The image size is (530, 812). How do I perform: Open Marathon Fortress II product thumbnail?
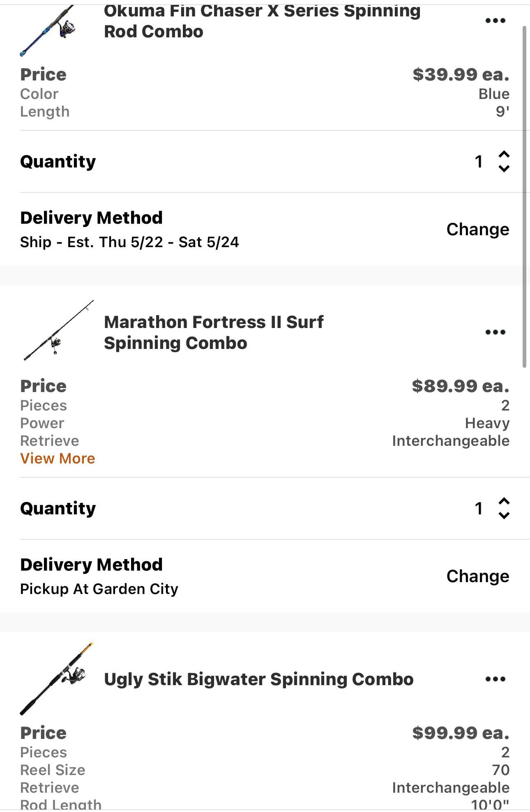click(x=58, y=331)
